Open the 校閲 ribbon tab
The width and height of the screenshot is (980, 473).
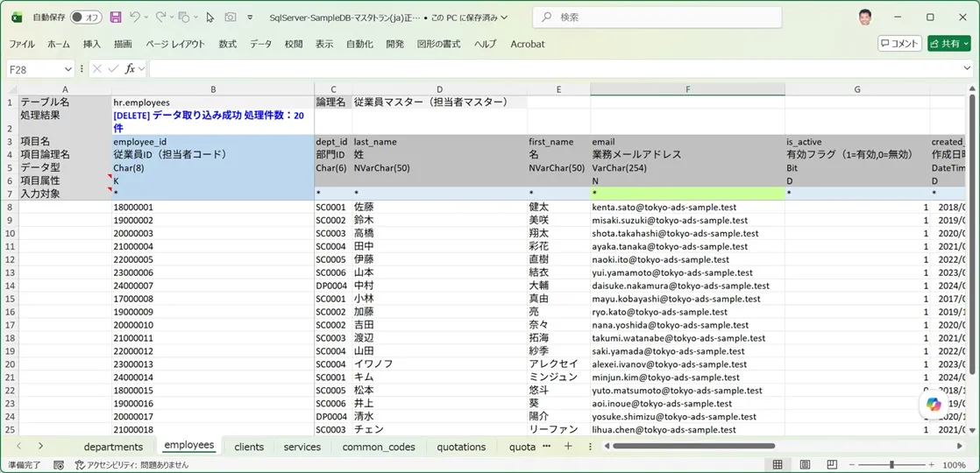(294, 45)
